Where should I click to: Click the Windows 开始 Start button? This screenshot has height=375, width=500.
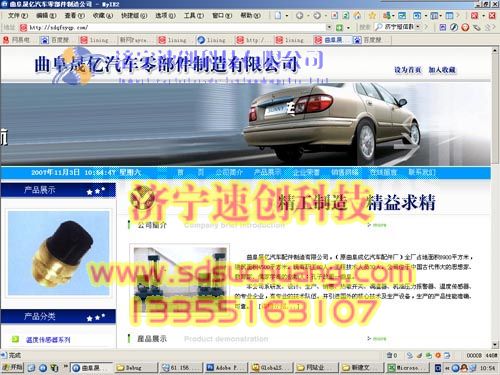[x=12, y=367]
